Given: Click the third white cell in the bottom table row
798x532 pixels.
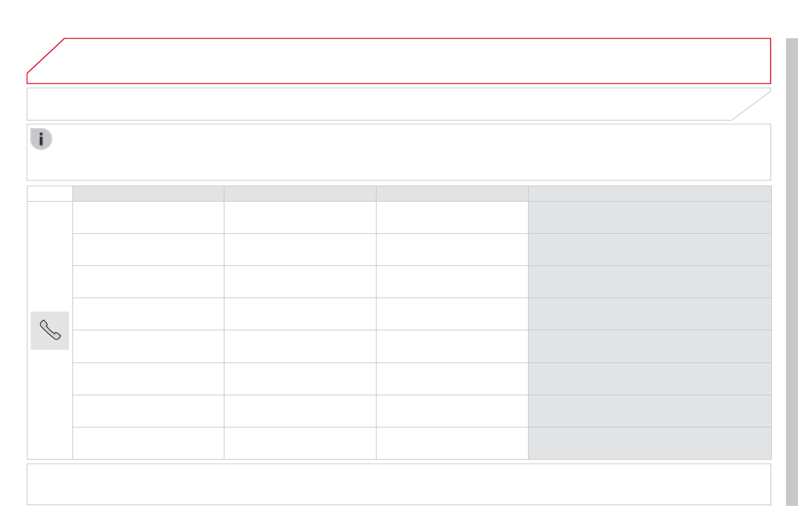Looking at the screenshot, I should coord(452,443).
